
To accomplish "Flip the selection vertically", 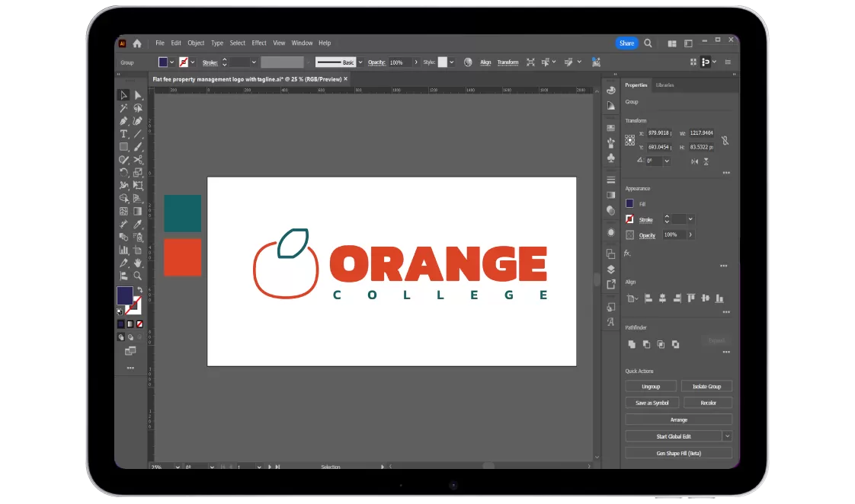I will 706,161.
